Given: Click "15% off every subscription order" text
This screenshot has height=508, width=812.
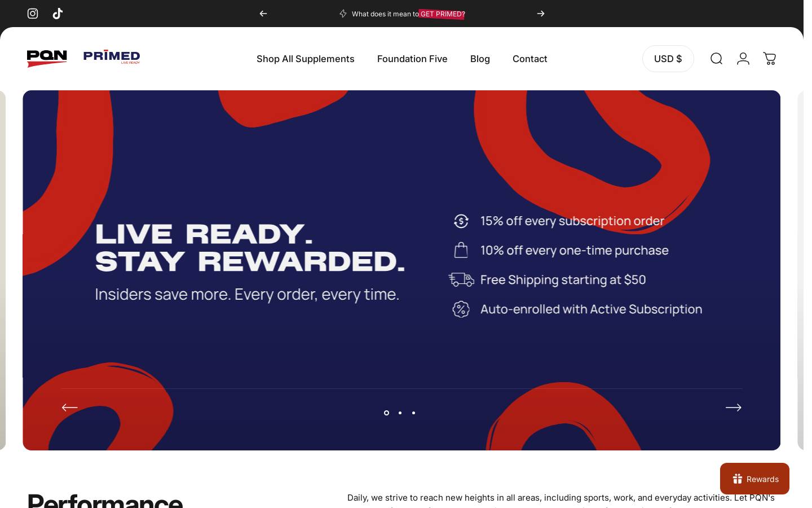Looking at the screenshot, I should pos(572,221).
